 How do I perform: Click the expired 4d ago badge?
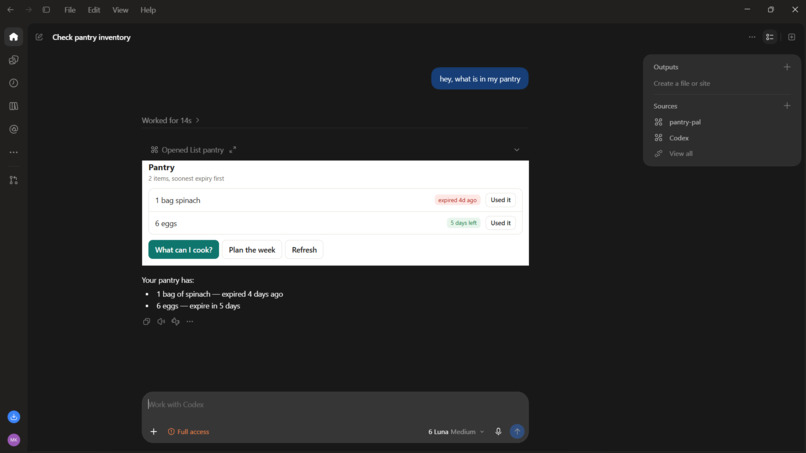[457, 200]
